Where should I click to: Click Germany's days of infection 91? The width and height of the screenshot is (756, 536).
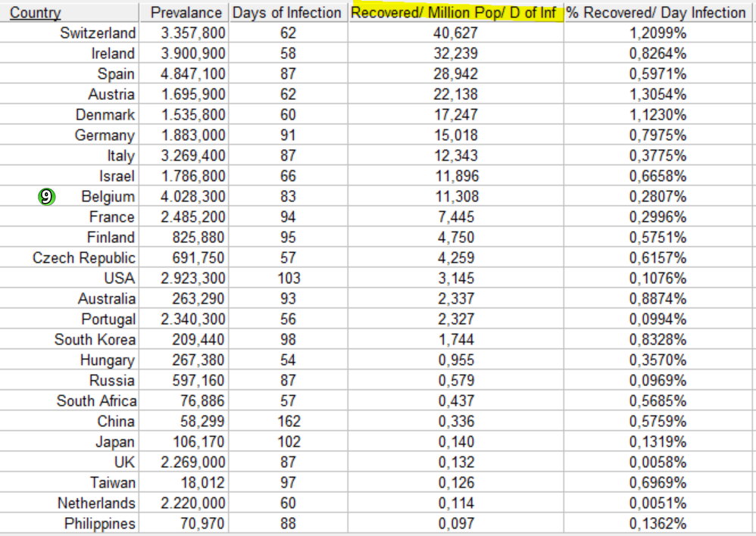point(288,135)
